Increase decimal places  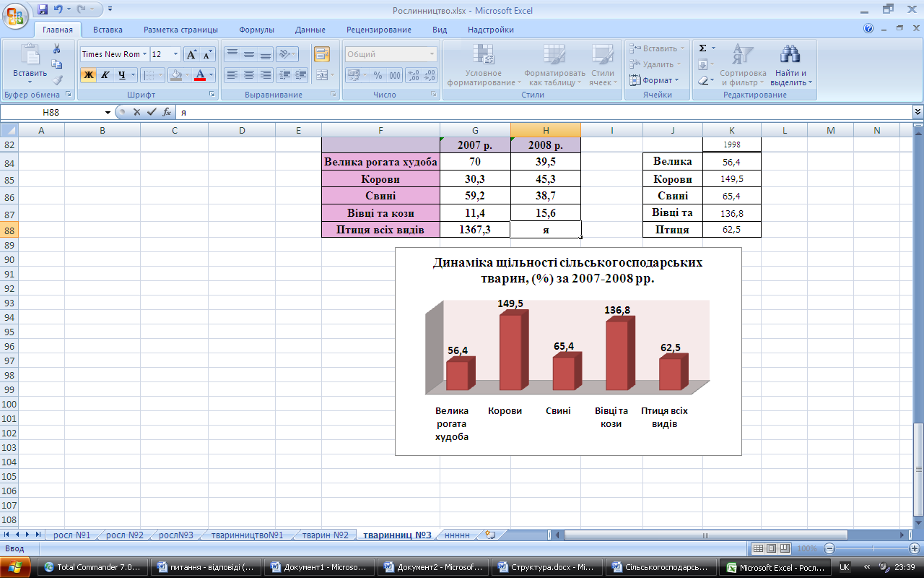(414, 75)
